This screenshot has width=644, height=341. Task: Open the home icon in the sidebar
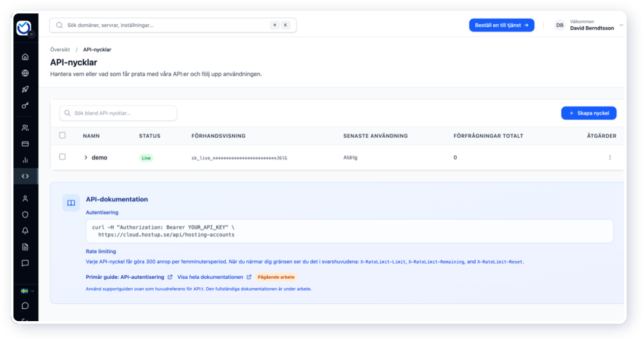pos(25,56)
